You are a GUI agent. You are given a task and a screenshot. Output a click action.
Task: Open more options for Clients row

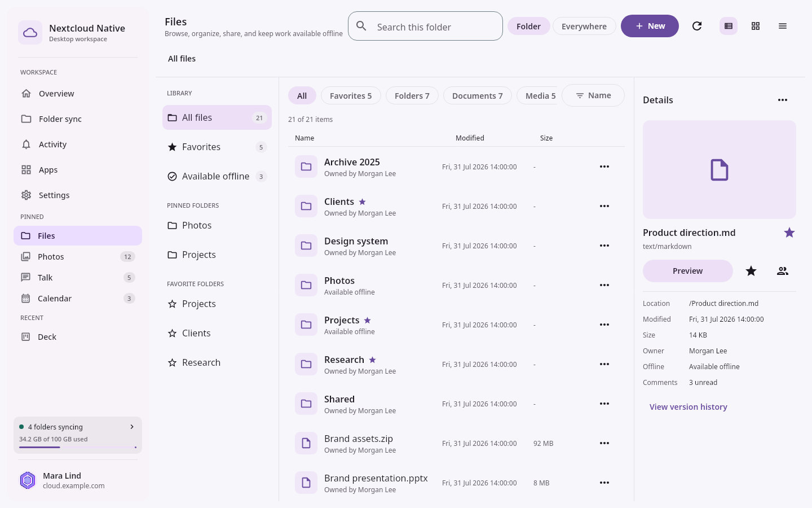tap(604, 206)
